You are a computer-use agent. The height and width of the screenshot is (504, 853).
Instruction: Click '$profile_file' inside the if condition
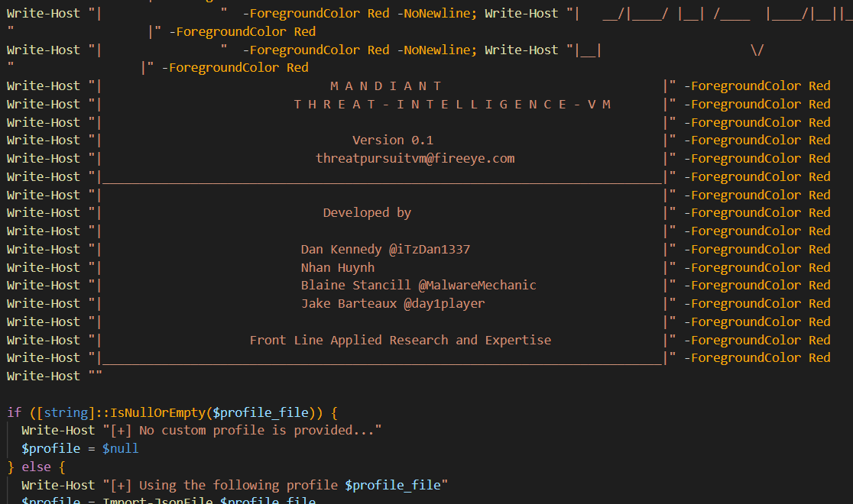261,412
